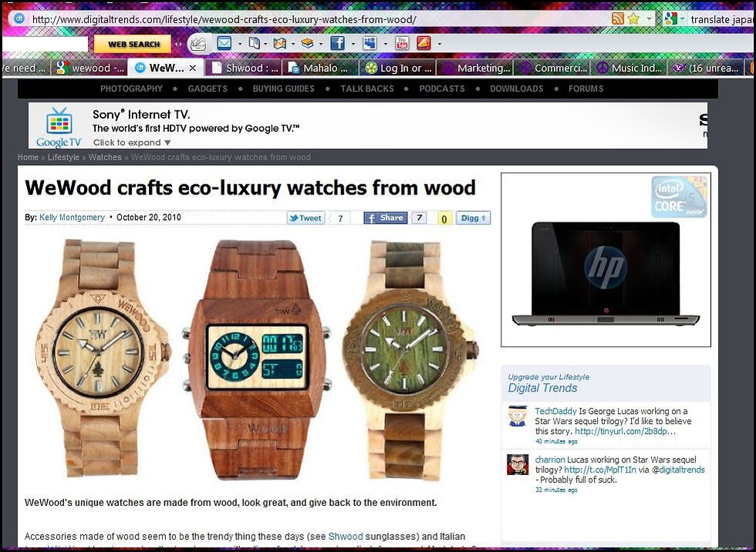The width and height of the screenshot is (756, 552).
Task: Click the Digg button
Action: click(473, 217)
